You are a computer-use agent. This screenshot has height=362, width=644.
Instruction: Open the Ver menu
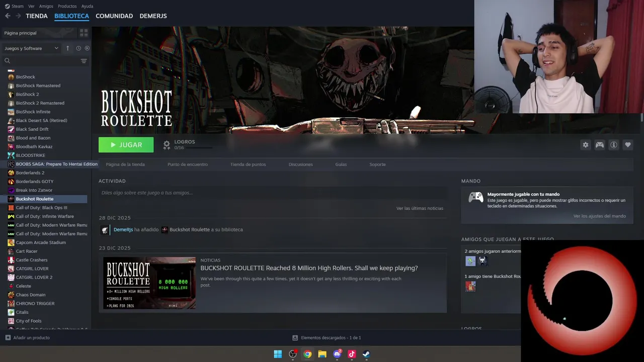click(31, 6)
